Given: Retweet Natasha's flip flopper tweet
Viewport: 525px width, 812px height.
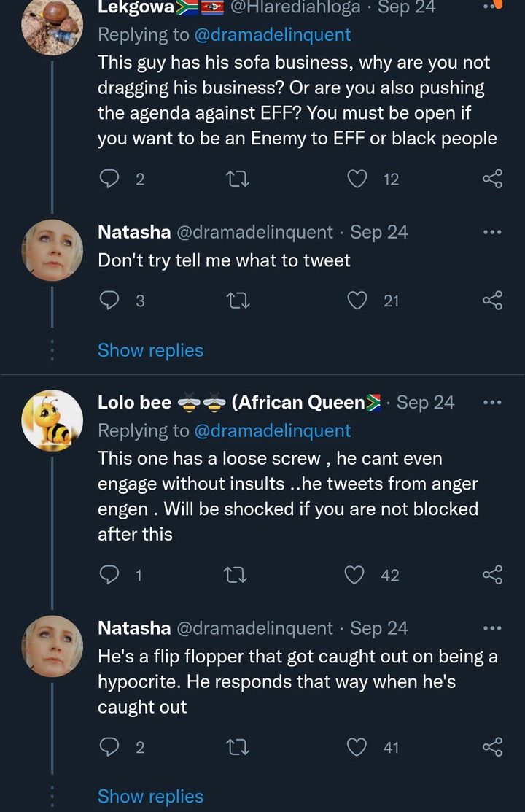Looking at the screenshot, I should point(238,747).
